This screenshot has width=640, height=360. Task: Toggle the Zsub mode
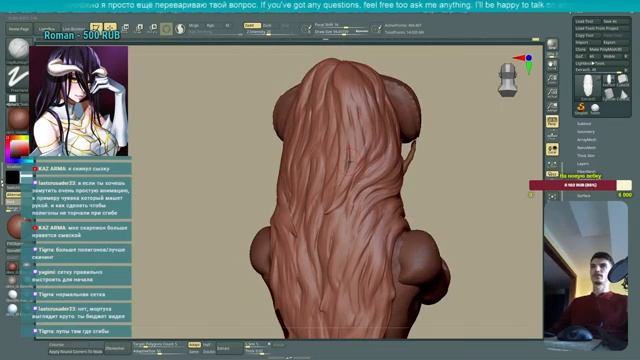267,25
